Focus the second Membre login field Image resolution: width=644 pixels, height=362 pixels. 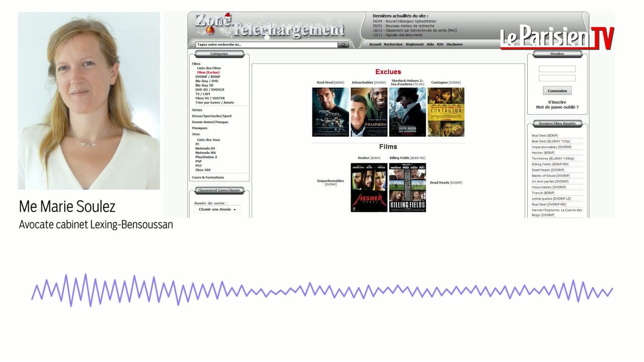(557, 78)
